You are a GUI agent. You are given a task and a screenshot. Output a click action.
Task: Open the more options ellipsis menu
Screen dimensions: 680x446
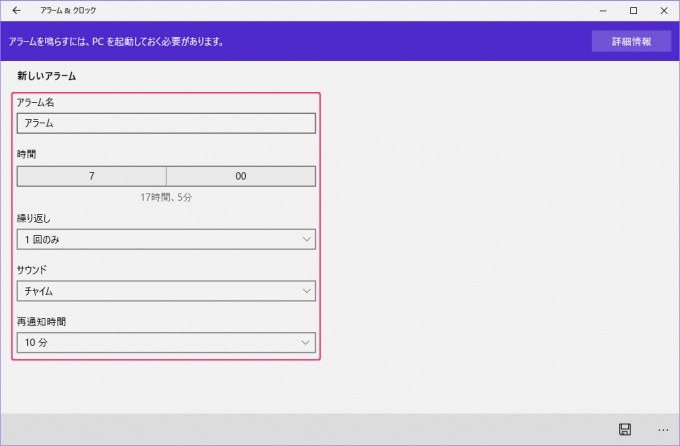[x=663, y=430]
